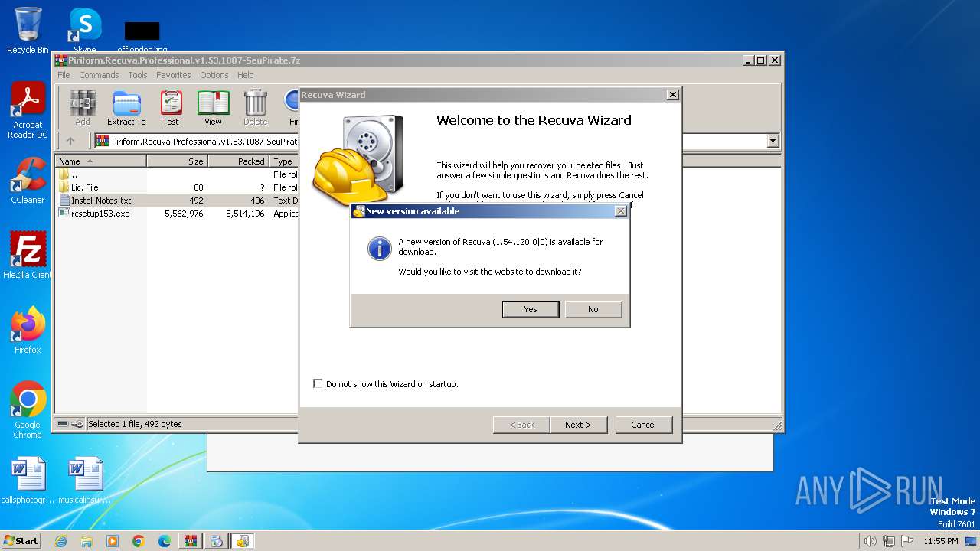Open the File menu in WinRAR
The height and width of the screenshot is (551, 980).
coord(64,75)
